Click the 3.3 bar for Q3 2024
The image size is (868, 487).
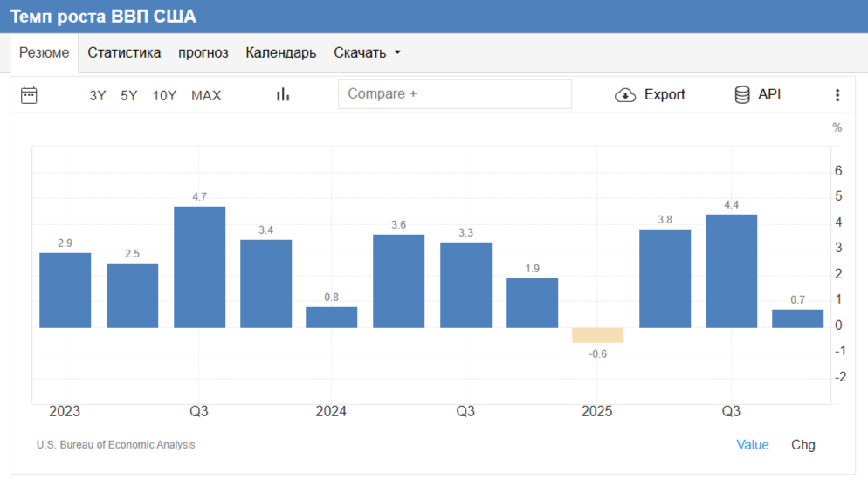pos(466,285)
